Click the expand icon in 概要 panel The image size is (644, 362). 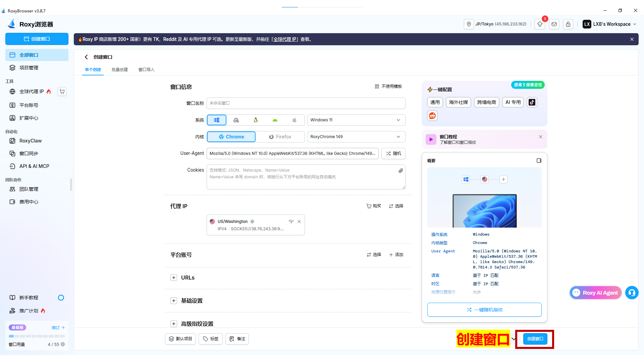coord(539,161)
